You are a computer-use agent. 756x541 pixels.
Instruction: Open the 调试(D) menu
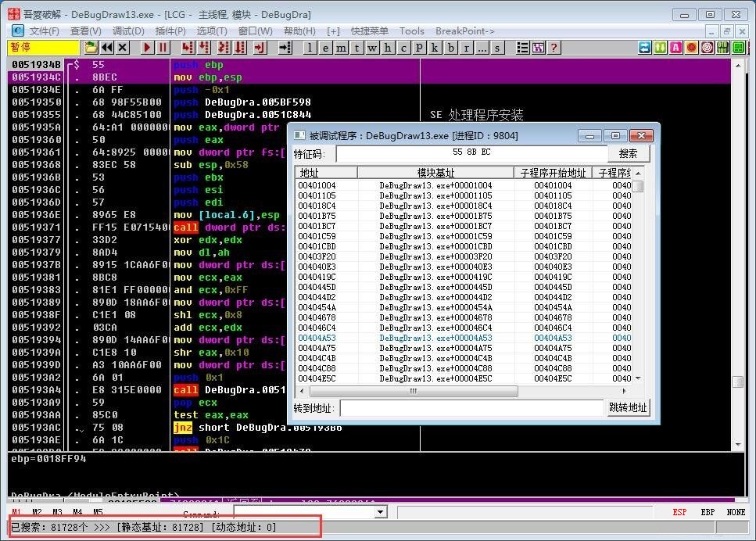(x=127, y=30)
